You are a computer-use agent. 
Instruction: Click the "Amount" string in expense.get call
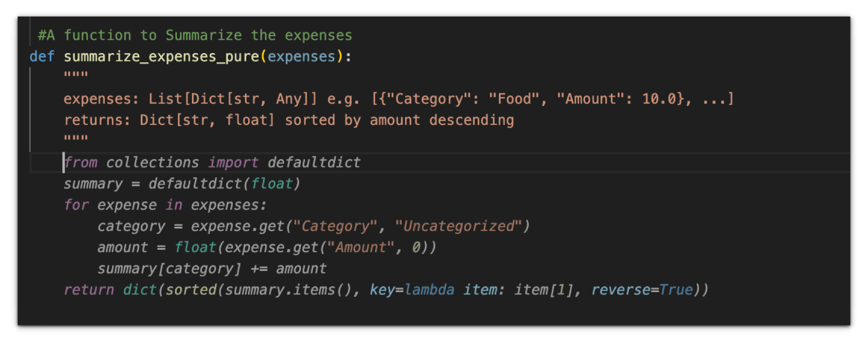[360, 248]
